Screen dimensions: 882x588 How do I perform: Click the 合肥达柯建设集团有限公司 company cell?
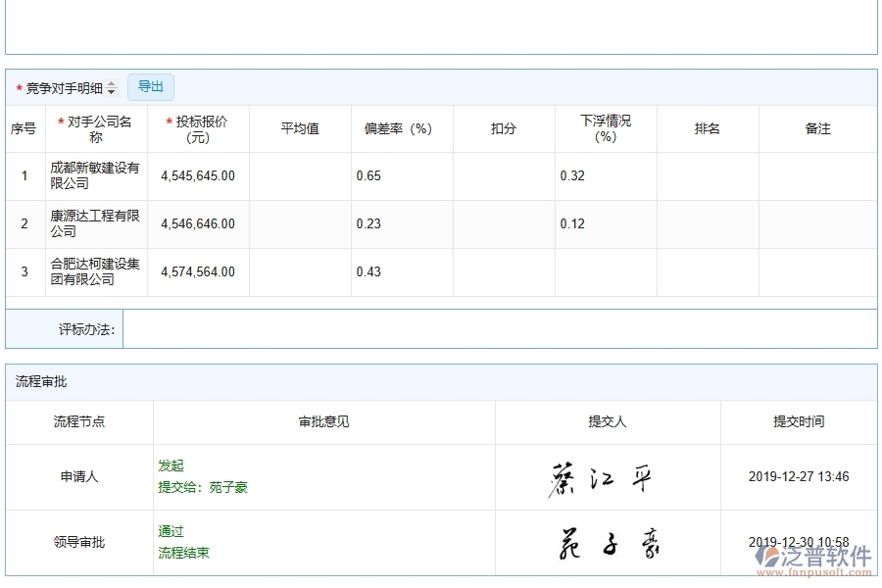pos(94,271)
